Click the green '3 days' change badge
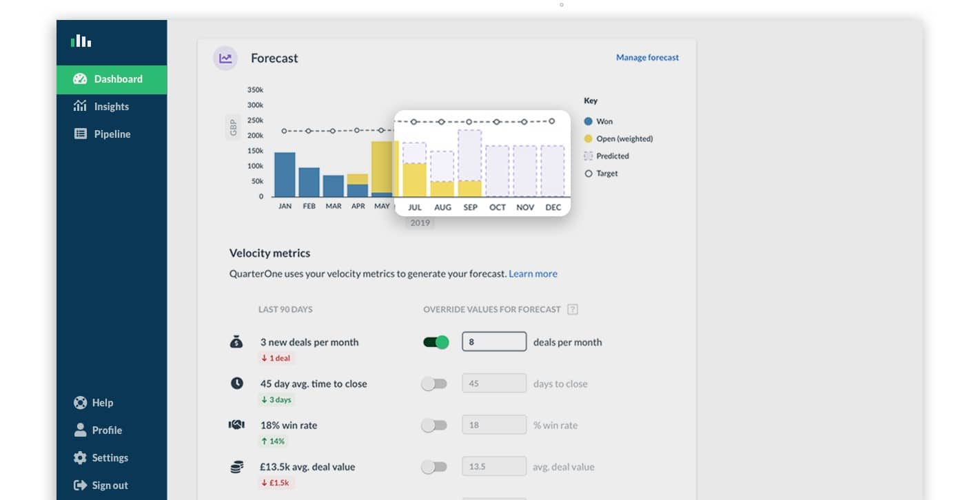This screenshot has width=980, height=500. (276, 399)
